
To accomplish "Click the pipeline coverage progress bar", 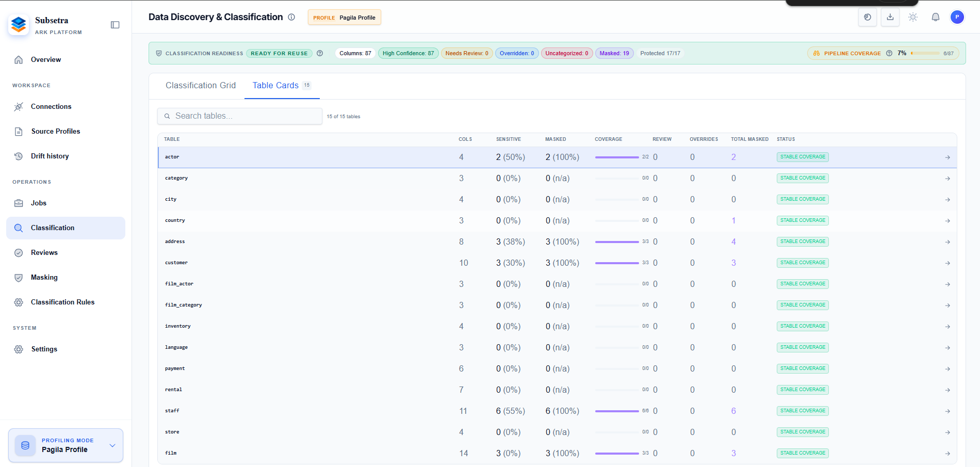I will [x=925, y=53].
